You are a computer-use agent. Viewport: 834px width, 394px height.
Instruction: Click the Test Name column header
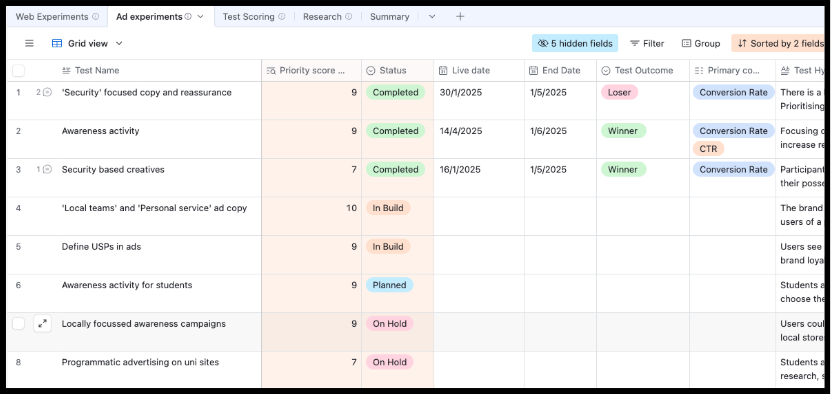coord(160,70)
